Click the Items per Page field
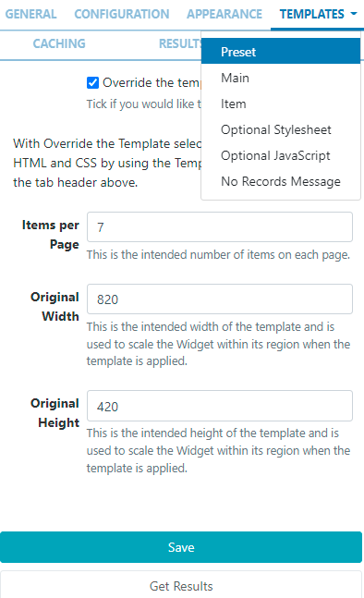 click(220, 227)
